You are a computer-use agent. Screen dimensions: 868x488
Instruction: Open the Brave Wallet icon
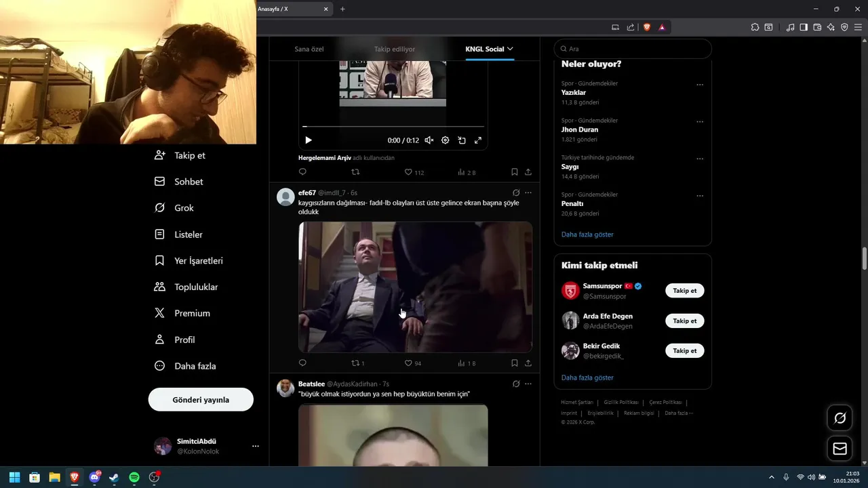(x=817, y=27)
